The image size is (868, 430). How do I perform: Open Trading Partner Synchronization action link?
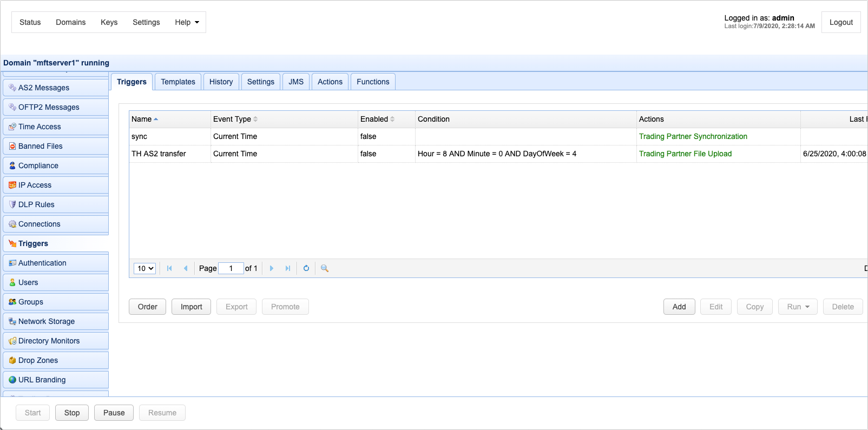pos(693,136)
